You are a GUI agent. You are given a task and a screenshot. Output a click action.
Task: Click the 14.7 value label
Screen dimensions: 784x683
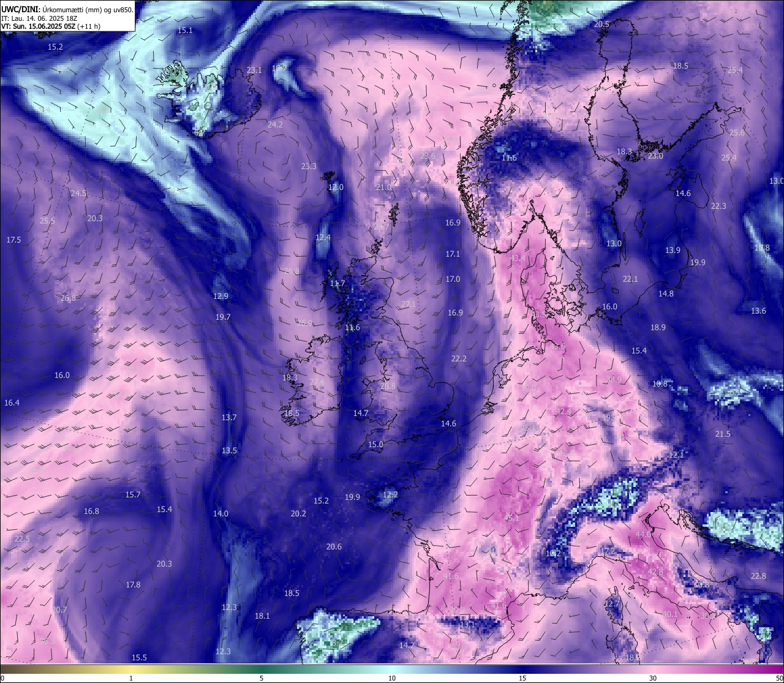(361, 413)
